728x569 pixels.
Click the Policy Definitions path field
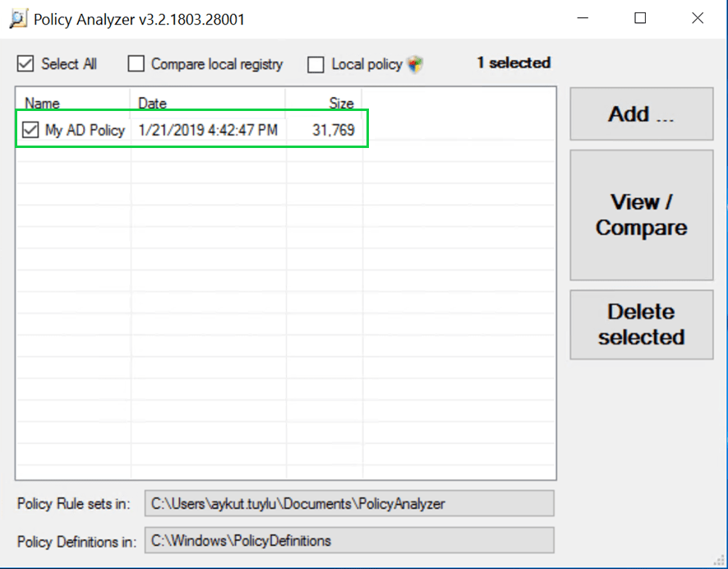pos(349,540)
